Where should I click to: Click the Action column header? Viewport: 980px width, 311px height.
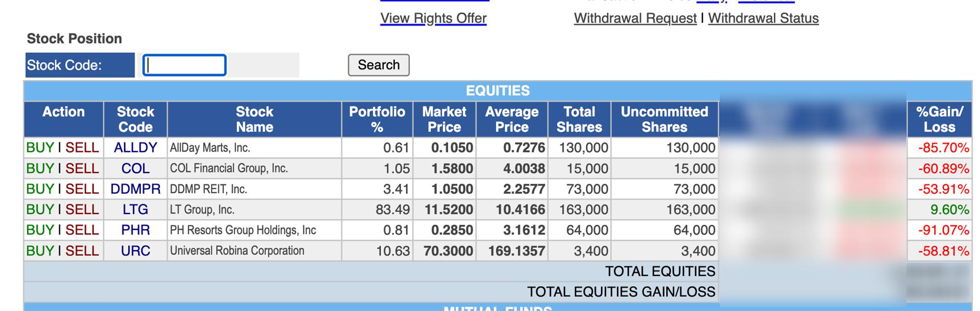click(x=63, y=119)
